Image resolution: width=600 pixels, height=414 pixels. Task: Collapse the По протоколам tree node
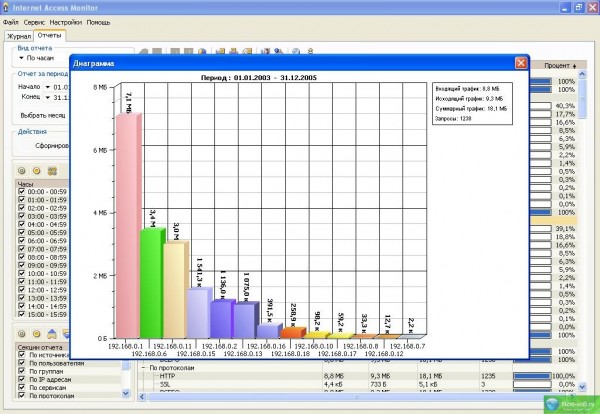pos(144,368)
